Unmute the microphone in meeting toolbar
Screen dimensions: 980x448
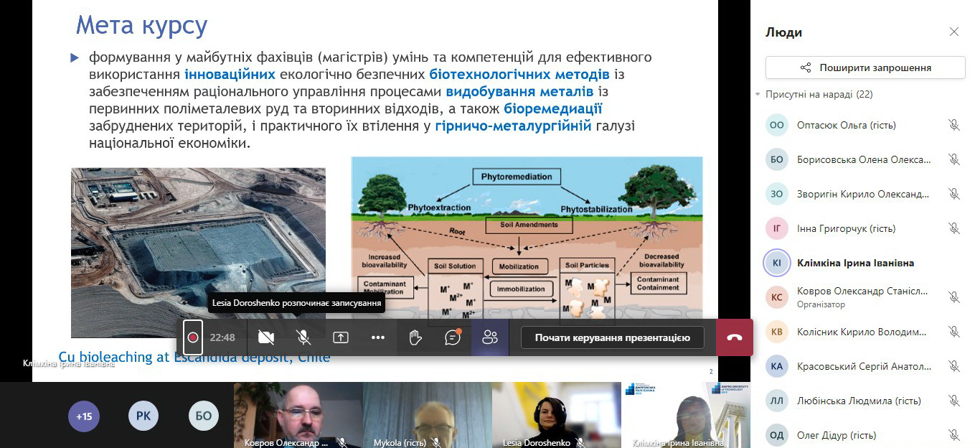click(303, 337)
